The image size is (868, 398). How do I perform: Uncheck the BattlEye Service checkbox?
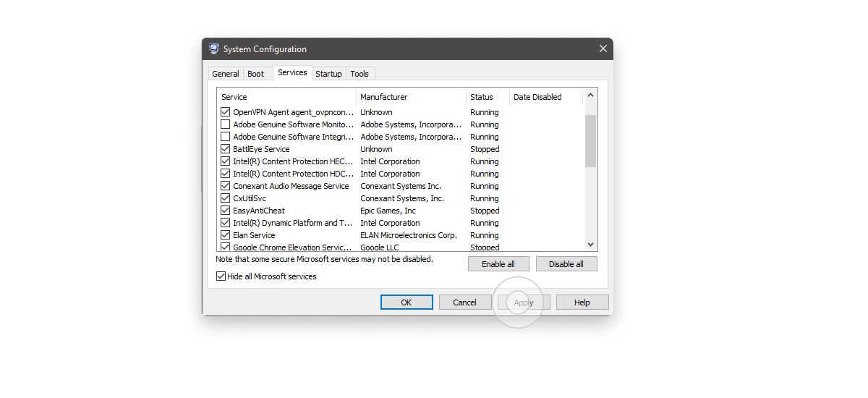(226, 149)
